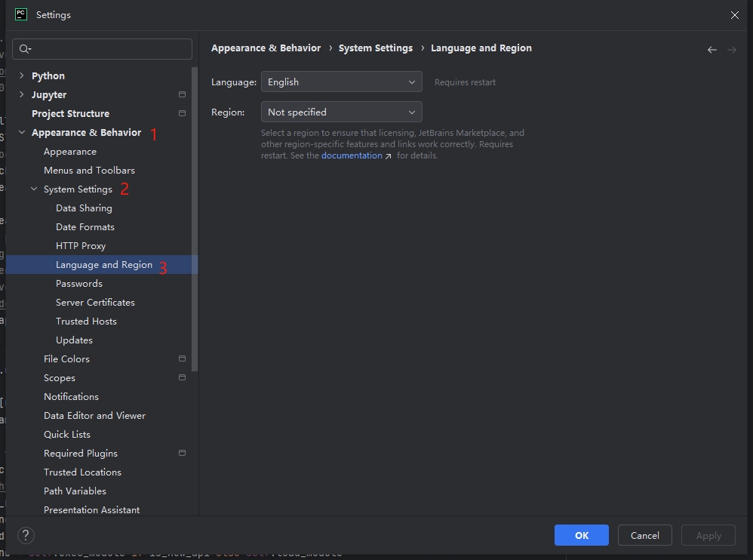Click the 'Requires restart' hint text
Viewport: 753px width, 560px height.
(465, 82)
